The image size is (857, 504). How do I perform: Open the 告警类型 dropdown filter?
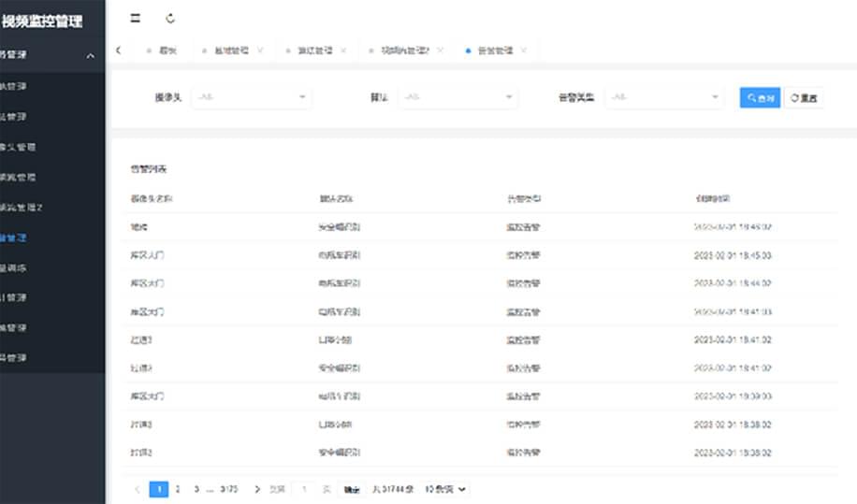pyautogui.click(x=663, y=97)
